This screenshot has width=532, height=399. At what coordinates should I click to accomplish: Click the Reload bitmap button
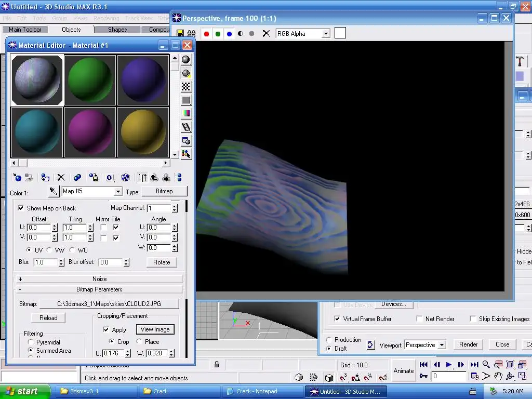coord(48,318)
